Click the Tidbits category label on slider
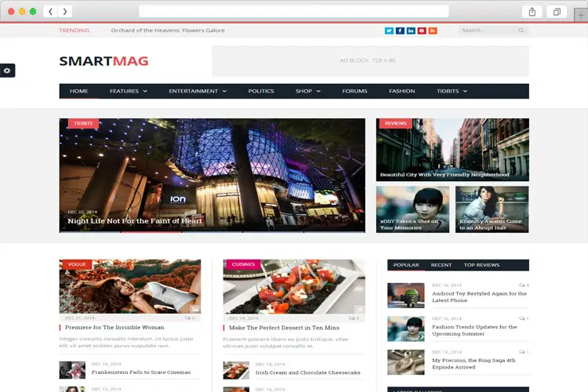Screen dimensions: 588x392 click(x=83, y=123)
